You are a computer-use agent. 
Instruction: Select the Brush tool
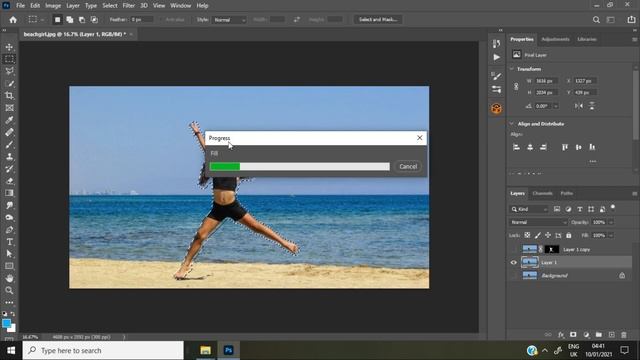[x=9, y=144]
